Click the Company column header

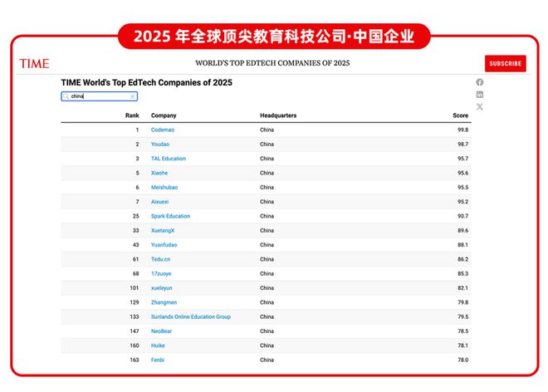(164, 115)
